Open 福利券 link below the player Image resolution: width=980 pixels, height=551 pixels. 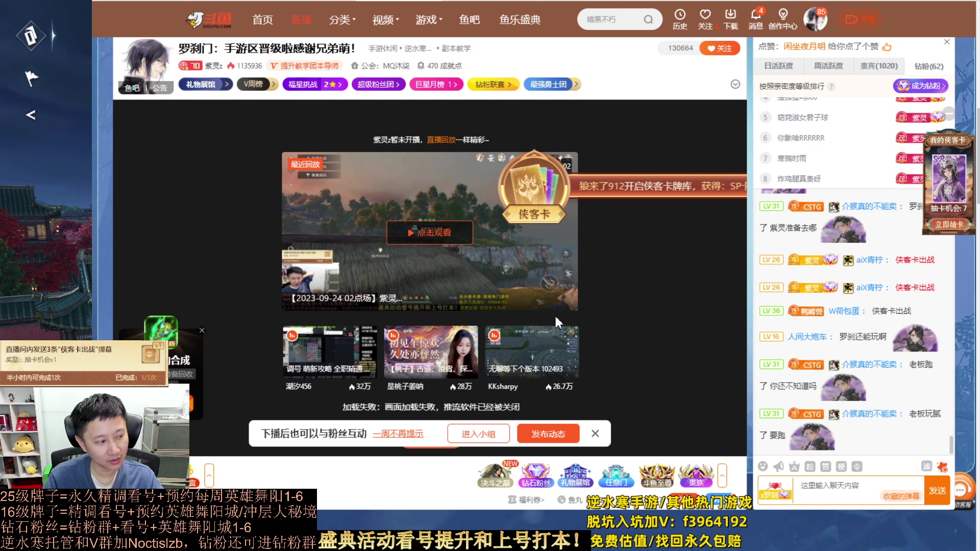tap(529, 499)
